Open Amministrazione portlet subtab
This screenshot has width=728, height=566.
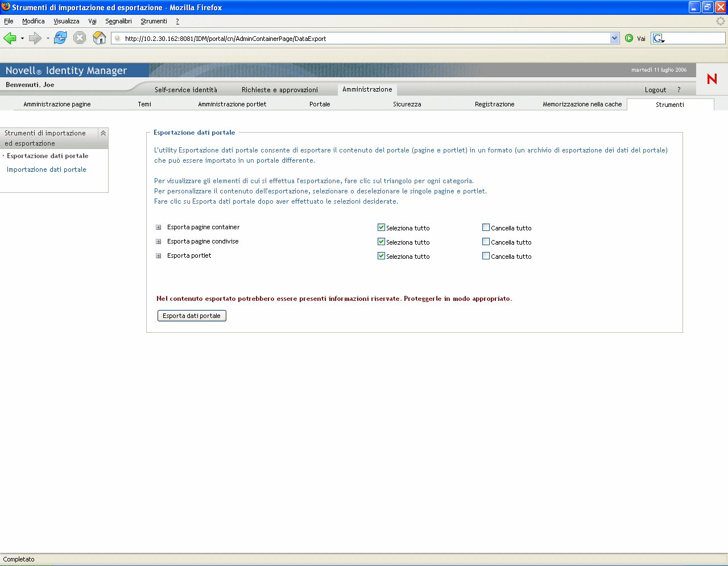pyautogui.click(x=232, y=104)
